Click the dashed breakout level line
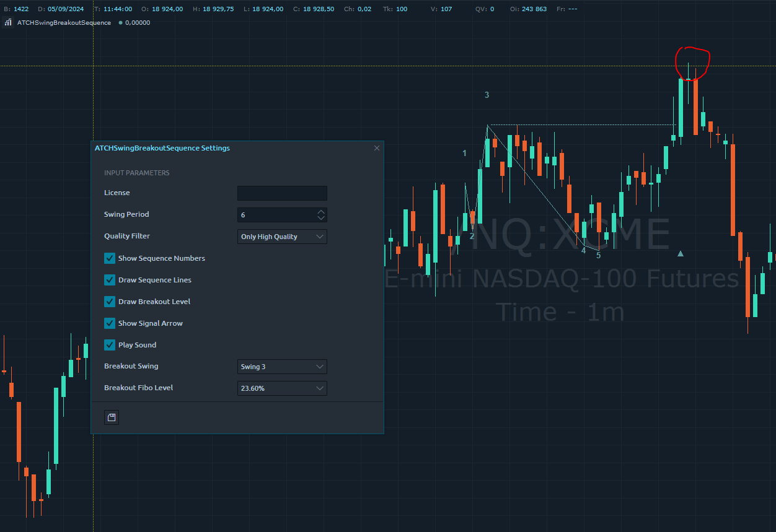 (583, 125)
